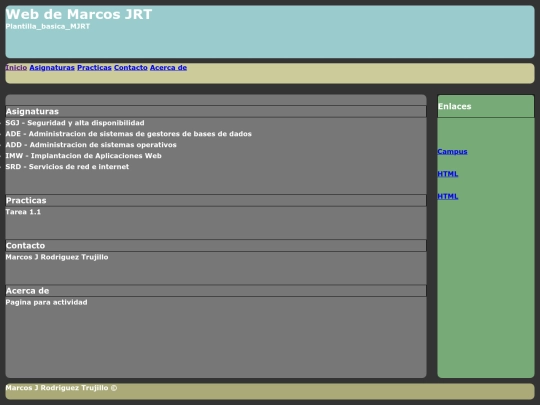
Task: Select the Plantilla_basica_MJRT subtitle
Action: (48, 27)
